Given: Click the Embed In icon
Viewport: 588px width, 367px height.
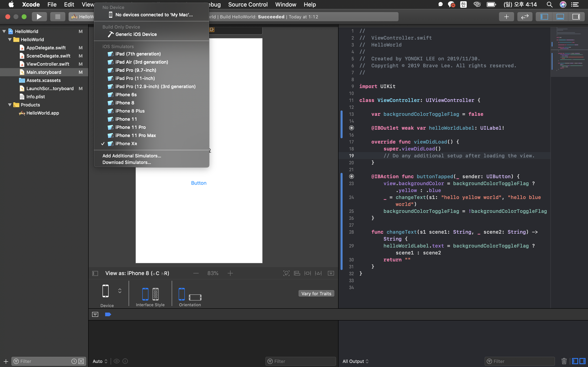Looking at the screenshot, I should 331,273.
